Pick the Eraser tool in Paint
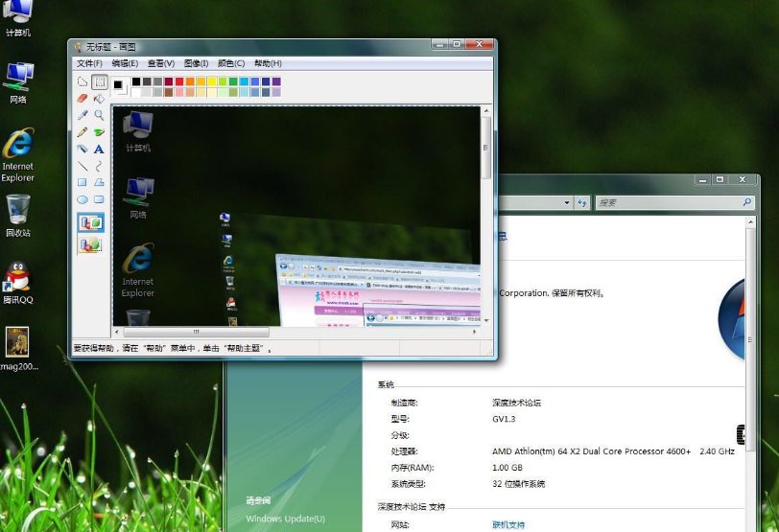Viewport: 779px width, 532px height. tap(83, 99)
